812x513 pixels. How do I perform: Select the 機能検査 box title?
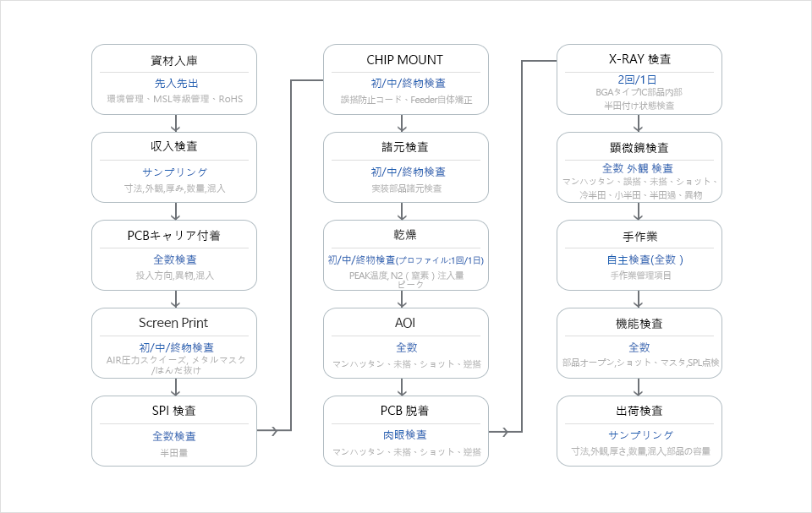click(639, 324)
